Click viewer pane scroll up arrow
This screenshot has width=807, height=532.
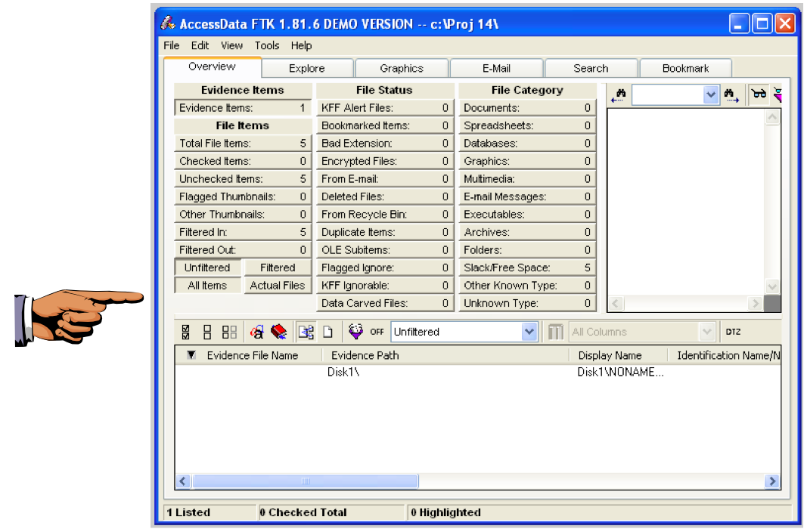[x=772, y=118]
